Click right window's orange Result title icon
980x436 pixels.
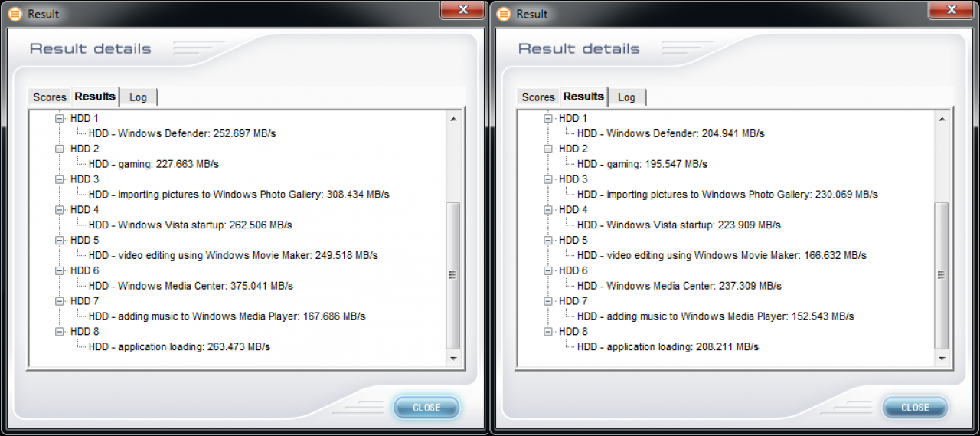tap(503, 14)
